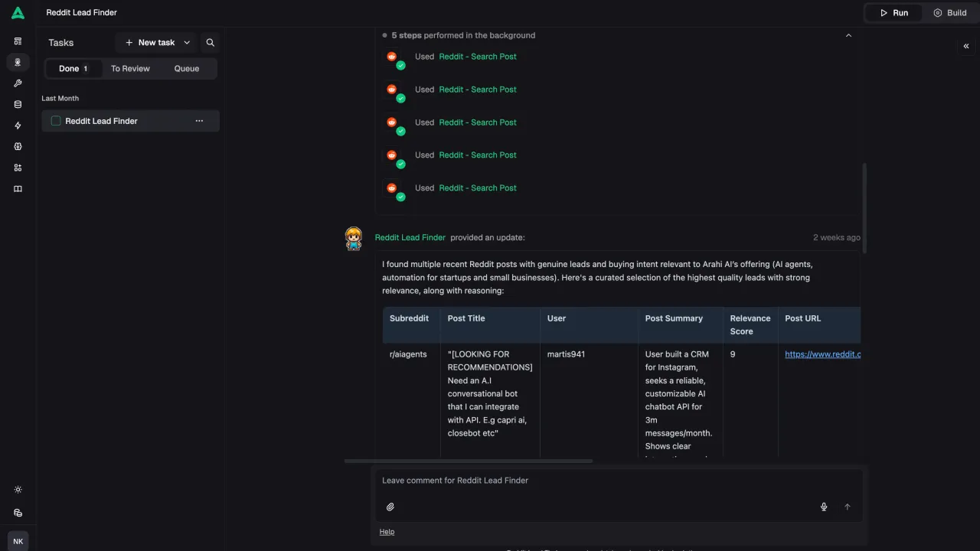This screenshot has width=980, height=551.
Task: Switch to Run mode
Action: pos(893,13)
